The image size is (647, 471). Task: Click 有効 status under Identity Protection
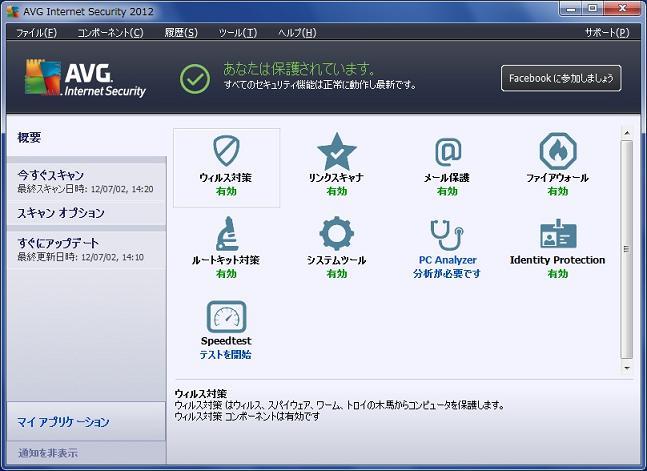(558, 273)
